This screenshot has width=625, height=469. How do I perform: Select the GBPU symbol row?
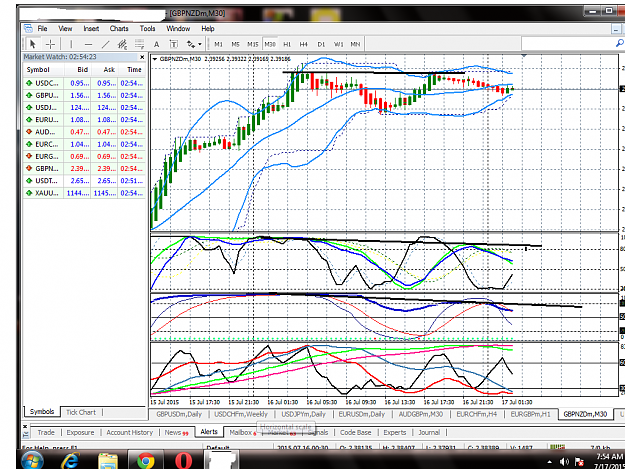pyautogui.click(x=85, y=96)
